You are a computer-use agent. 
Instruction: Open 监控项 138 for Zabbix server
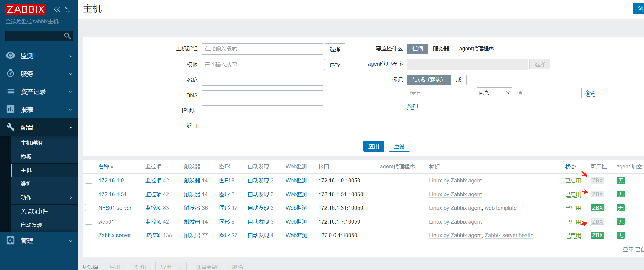159,235
